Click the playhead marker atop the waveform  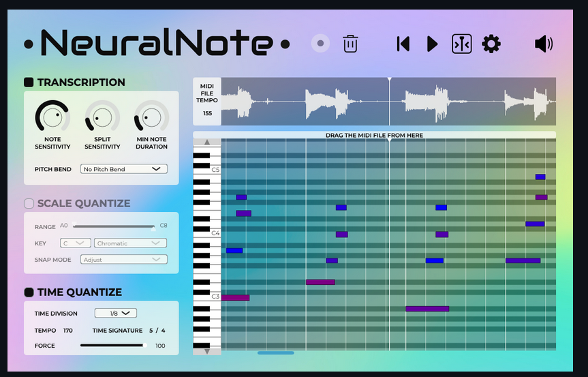pos(389,79)
